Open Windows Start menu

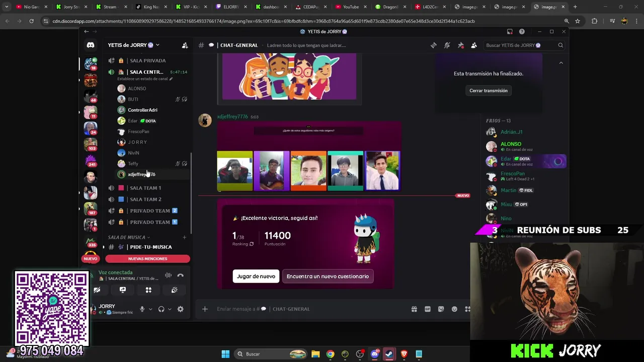click(x=225, y=354)
